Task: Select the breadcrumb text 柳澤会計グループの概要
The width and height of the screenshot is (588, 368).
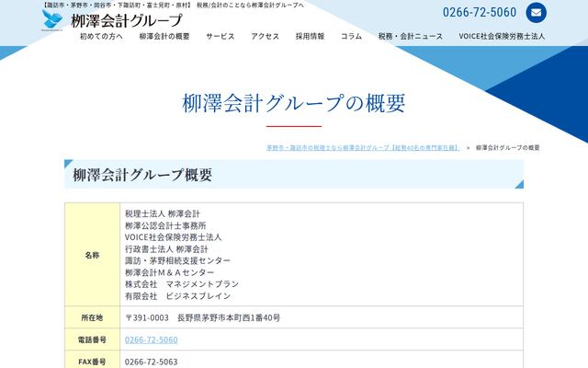Action: pyautogui.click(x=508, y=147)
